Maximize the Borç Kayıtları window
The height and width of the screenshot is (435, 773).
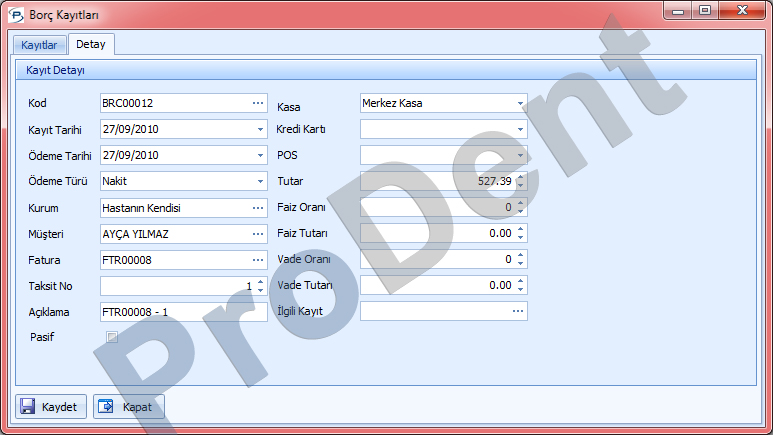[705, 11]
